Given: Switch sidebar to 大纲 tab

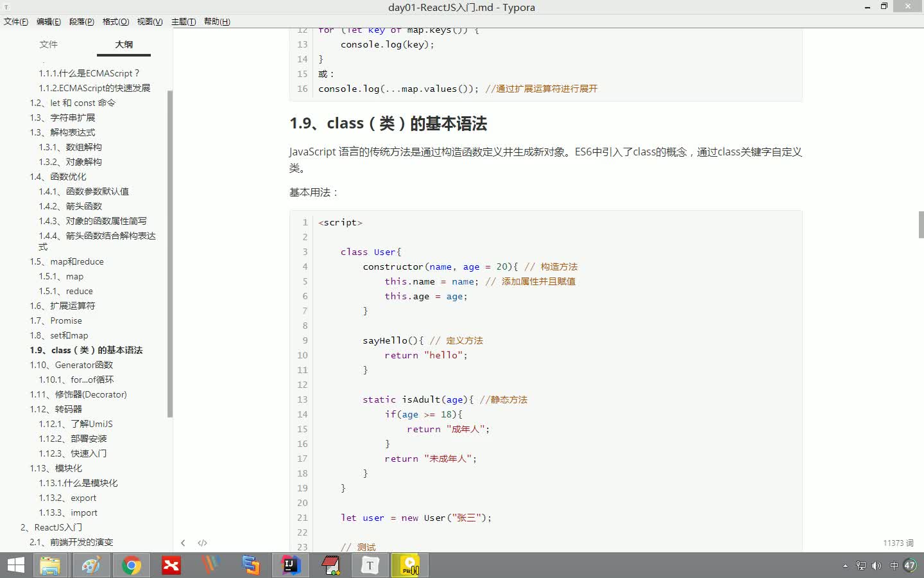Looking at the screenshot, I should [x=124, y=44].
